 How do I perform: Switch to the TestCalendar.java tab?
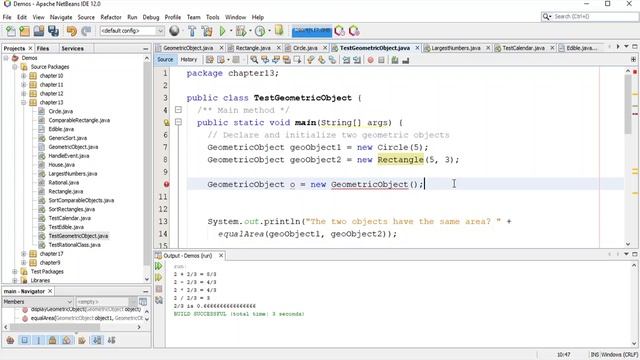523,48
